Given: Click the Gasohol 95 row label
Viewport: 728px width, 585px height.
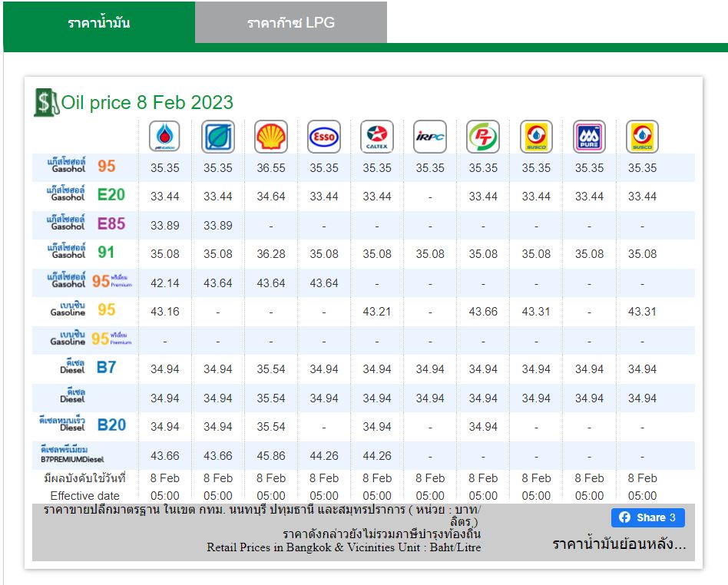Looking at the screenshot, I should click(81, 166).
